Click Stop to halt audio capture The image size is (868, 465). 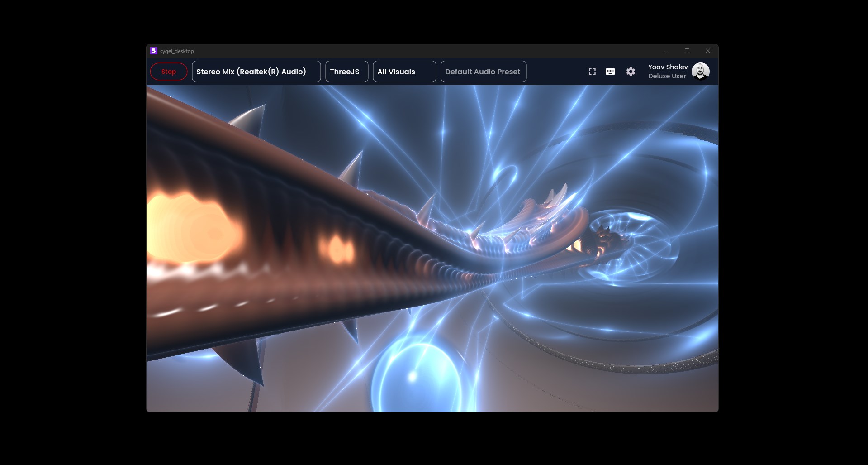click(x=168, y=71)
